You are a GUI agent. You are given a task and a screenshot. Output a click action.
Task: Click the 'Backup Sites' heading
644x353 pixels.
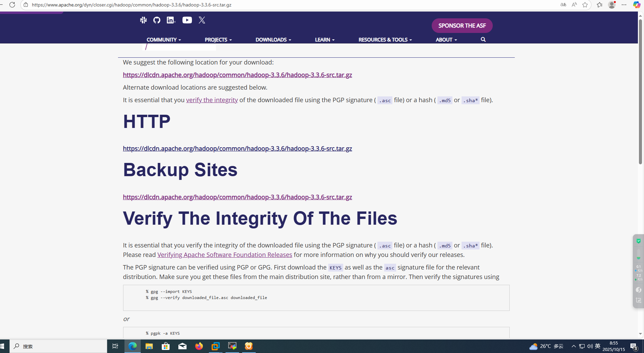point(180,170)
